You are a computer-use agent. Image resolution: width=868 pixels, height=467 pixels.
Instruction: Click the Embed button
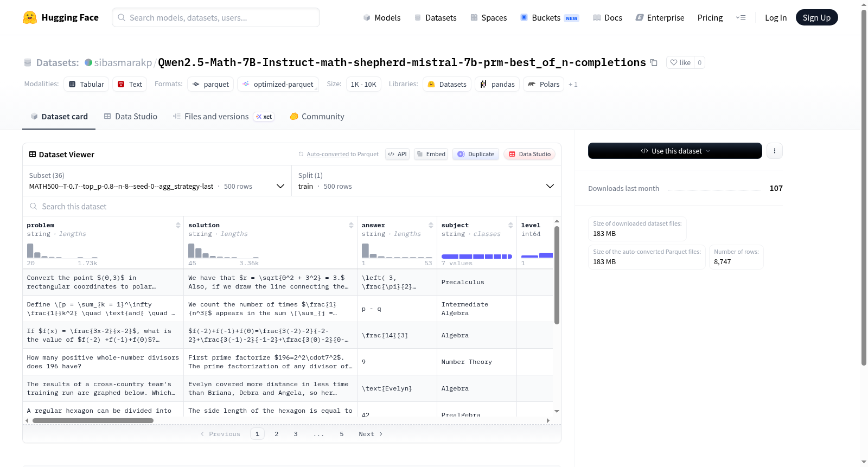coord(431,154)
